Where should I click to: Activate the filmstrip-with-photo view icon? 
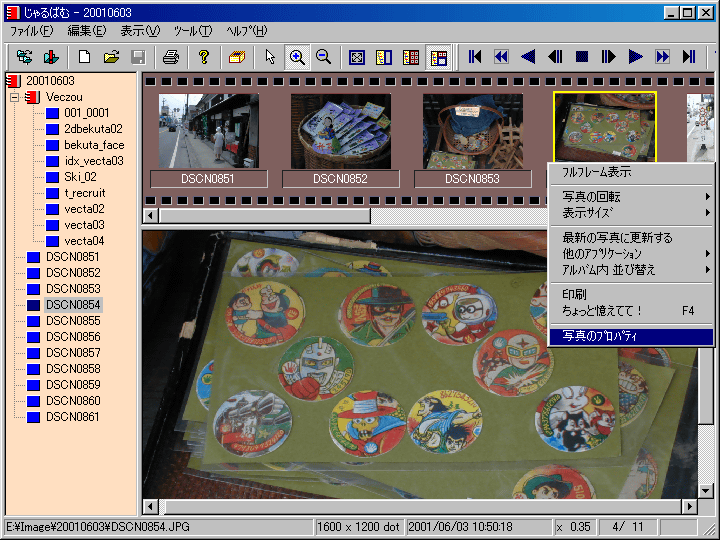point(439,58)
